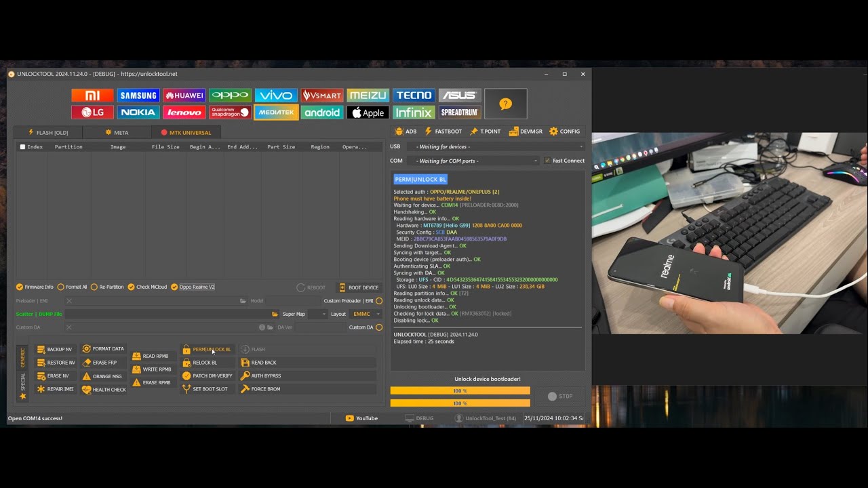
Task: Expand the USB devices dropdown
Action: pos(496,146)
